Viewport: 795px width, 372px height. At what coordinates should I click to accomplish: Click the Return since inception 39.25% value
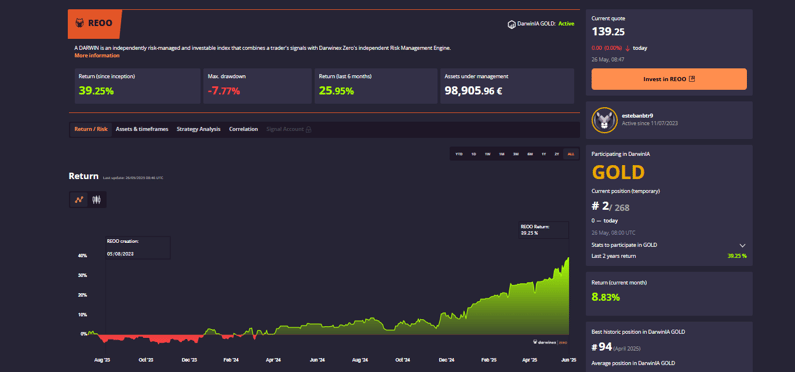tap(96, 91)
